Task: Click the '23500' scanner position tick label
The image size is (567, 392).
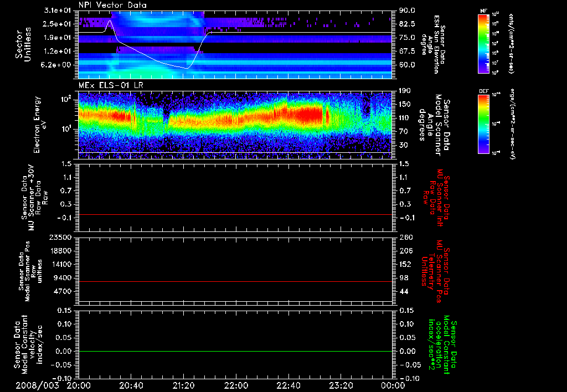Action: tap(60, 237)
